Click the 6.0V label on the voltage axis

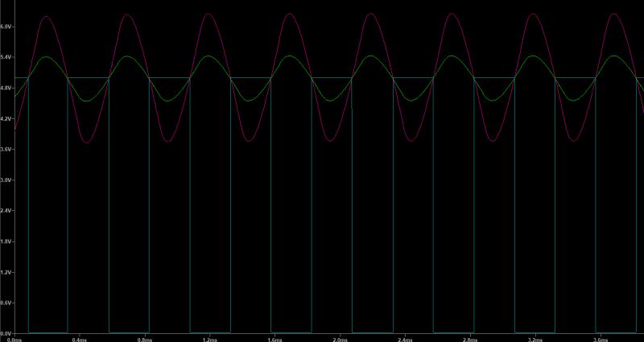tap(6, 27)
